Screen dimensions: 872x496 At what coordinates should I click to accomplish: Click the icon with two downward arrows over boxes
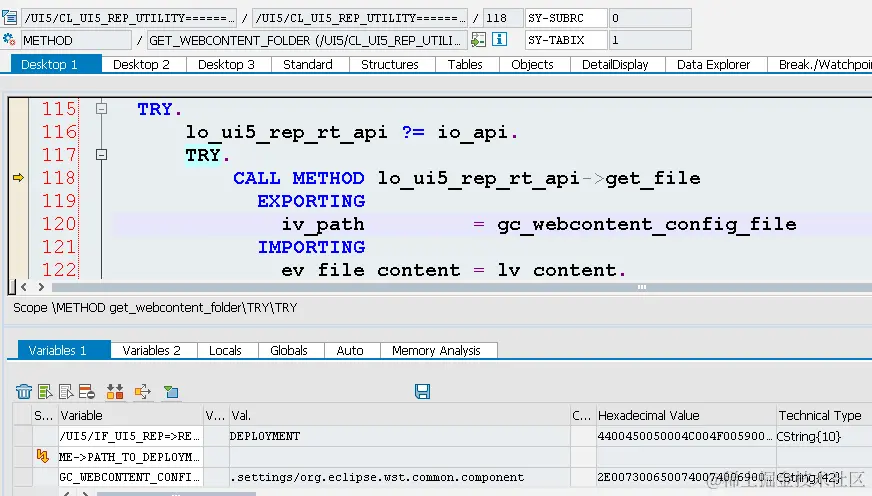pos(115,392)
